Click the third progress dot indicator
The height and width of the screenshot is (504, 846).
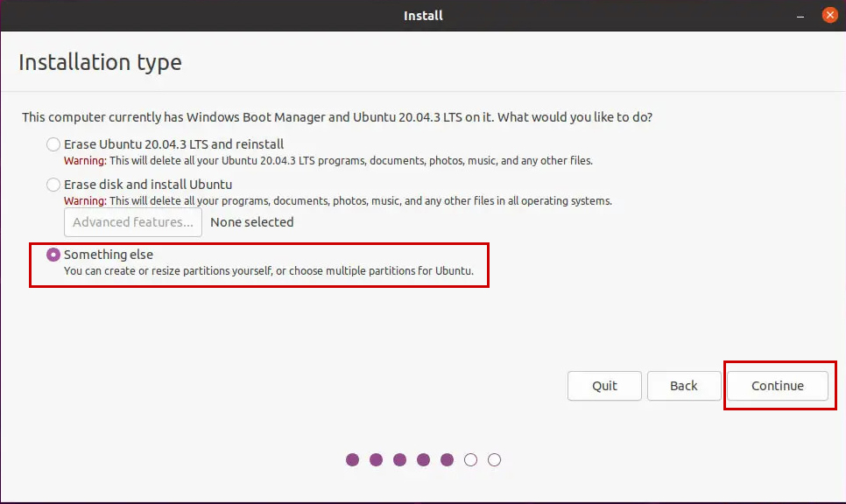(399, 458)
